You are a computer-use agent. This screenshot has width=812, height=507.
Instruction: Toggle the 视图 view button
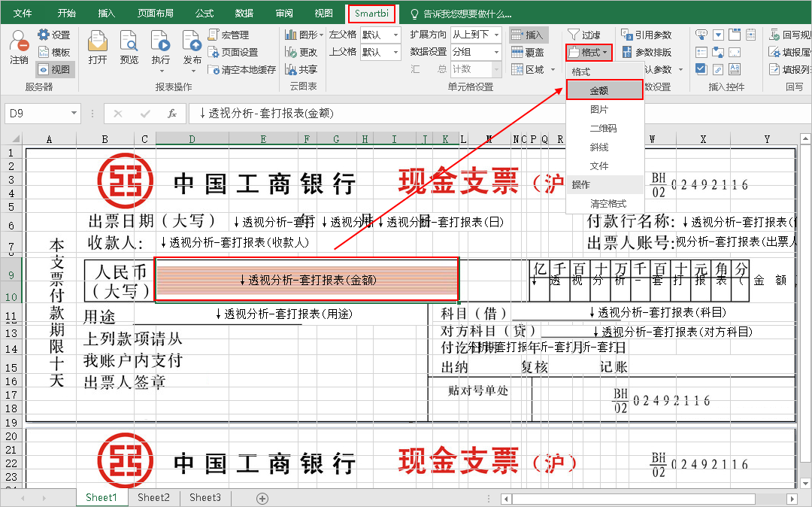[55, 69]
